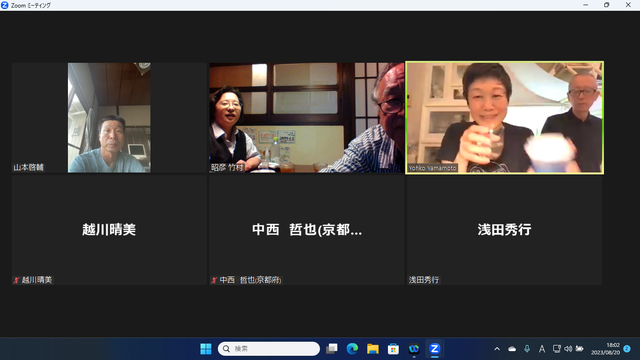Screen dimensions: 640x360
Task: Launch Microsoft Edge from the taskbar
Action: [352, 349]
